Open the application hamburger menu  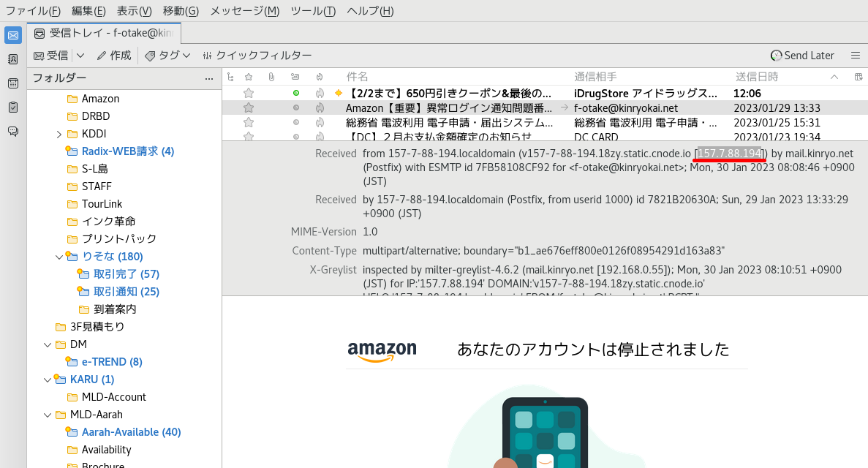coord(856,56)
